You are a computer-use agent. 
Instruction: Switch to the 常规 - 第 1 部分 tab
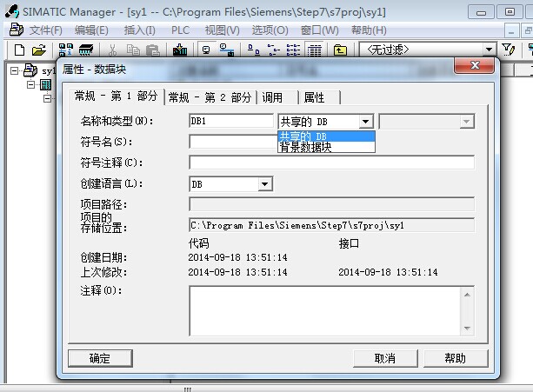pos(116,96)
